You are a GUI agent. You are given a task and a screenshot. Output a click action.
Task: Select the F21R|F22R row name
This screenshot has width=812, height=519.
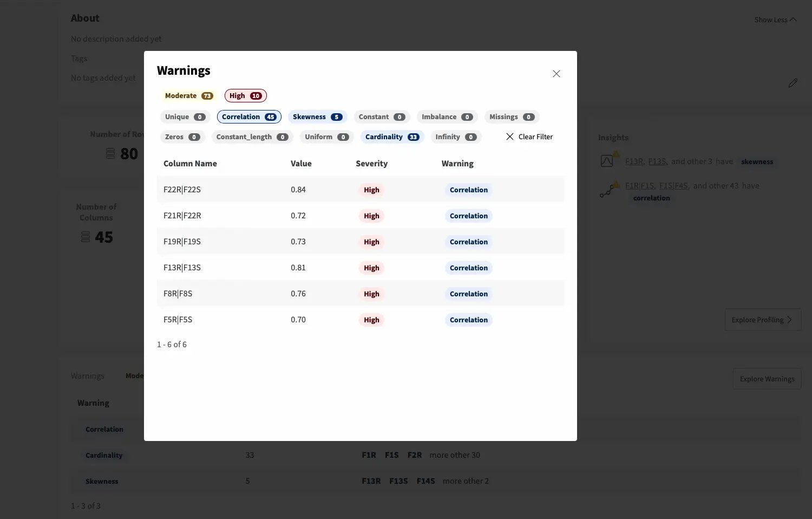[182, 216]
